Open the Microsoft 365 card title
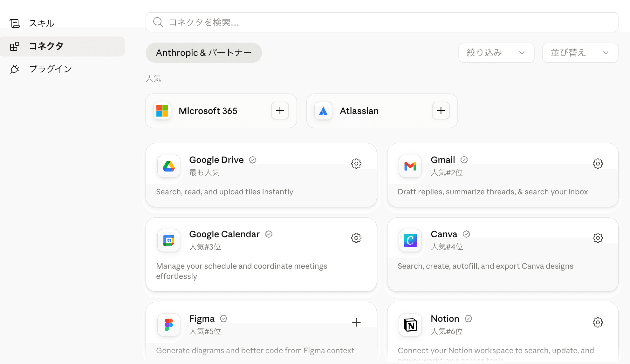 tap(208, 111)
